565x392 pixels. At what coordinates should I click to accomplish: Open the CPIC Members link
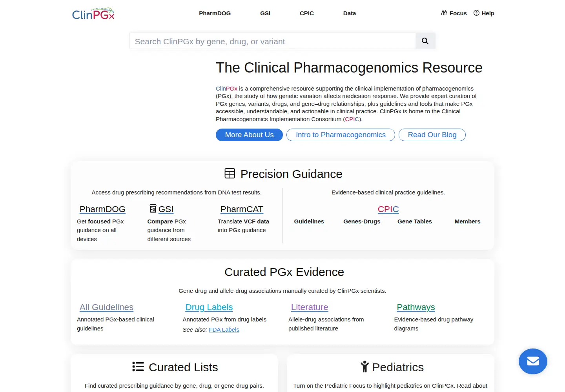coord(467,221)
